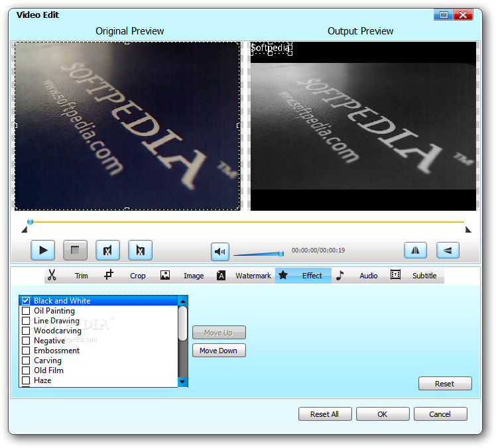496x448 pixels.
Task: Click the Subtitle film icon
Action: click(395, 274)
